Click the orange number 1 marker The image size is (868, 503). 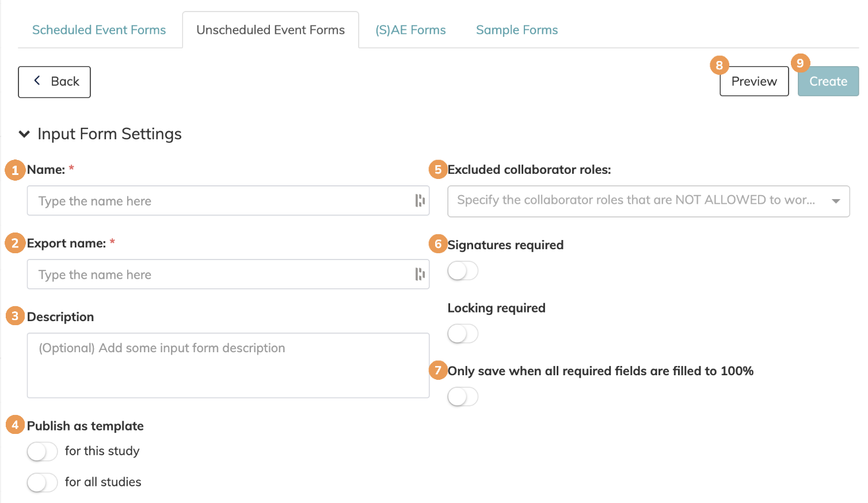coord(15,170)
